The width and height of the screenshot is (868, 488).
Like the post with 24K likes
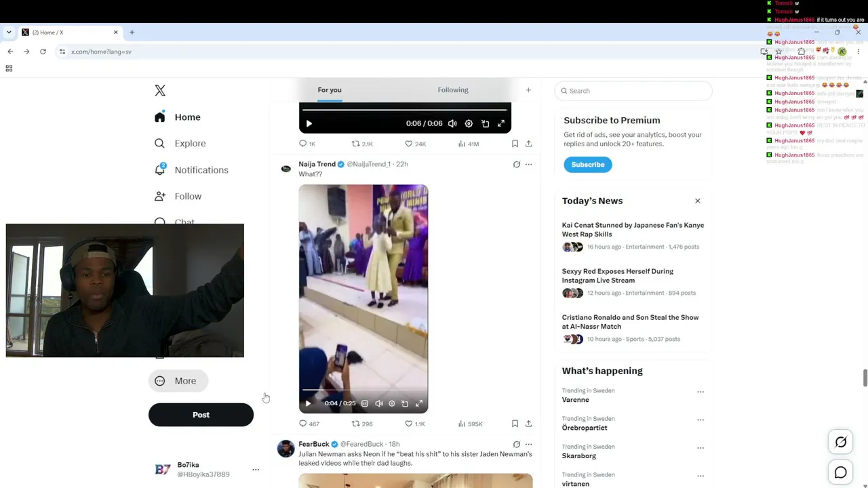pos(415,144)
